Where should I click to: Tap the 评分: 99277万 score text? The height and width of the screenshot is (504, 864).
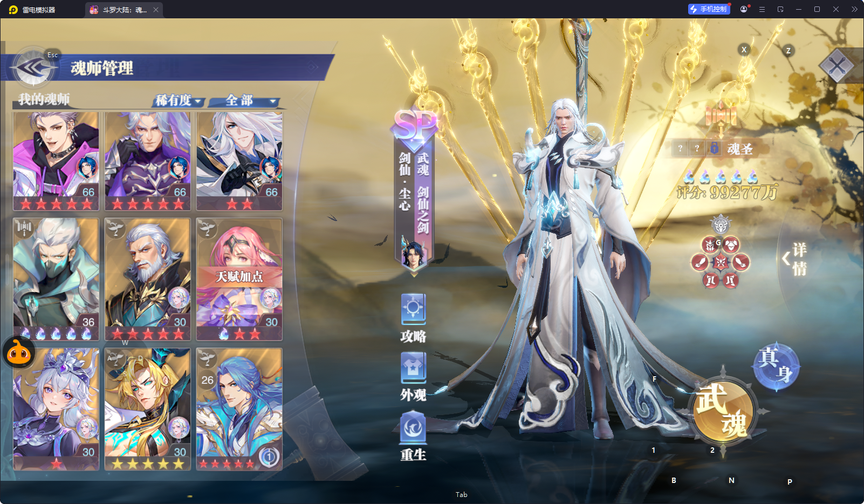(727, 192)
